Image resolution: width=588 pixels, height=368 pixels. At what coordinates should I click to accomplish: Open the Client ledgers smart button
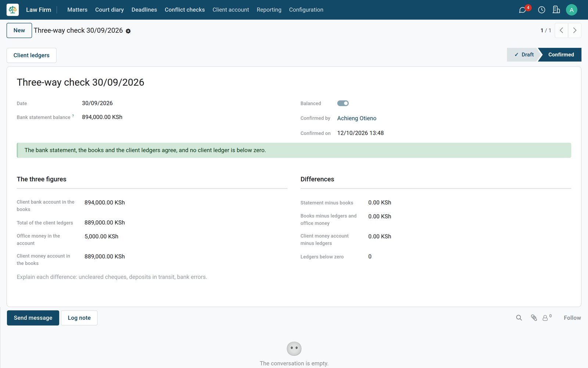point(32,55)
